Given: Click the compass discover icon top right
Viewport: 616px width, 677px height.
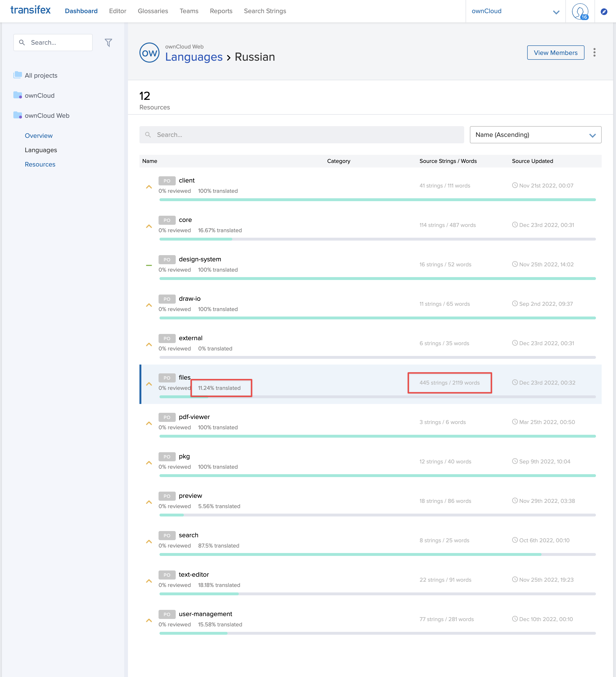Looking at the screenshot, I should 604,11.
